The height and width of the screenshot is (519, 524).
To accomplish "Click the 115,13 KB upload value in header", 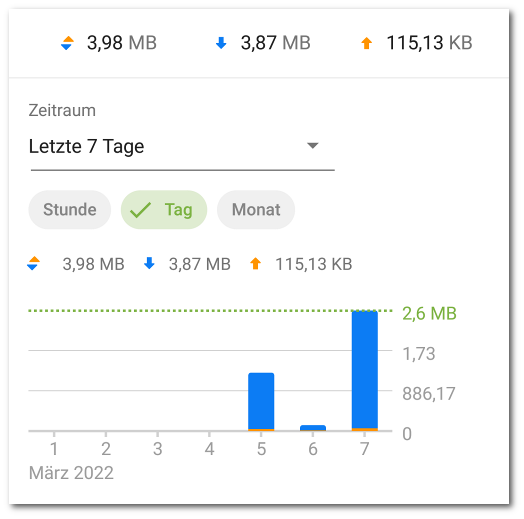I will pos(429,43).
